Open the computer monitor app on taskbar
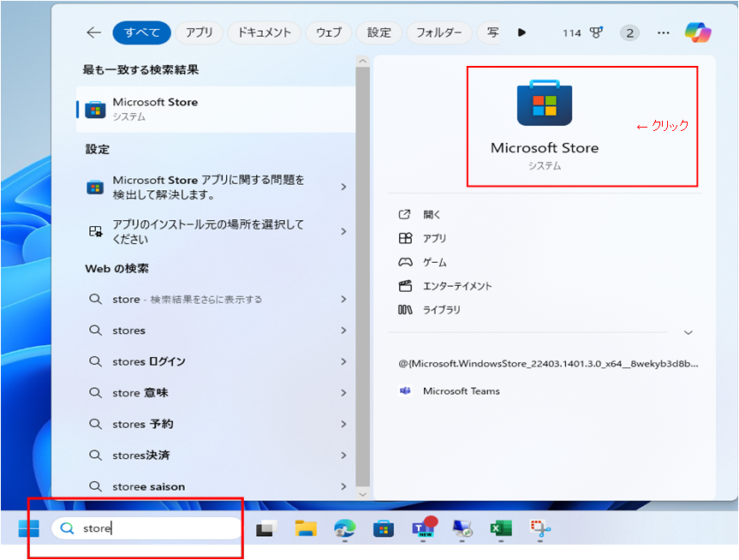 point(462,528)
